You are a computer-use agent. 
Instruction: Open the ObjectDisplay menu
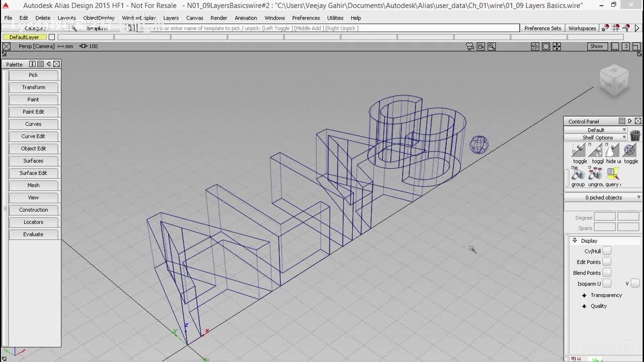point(99,18)
